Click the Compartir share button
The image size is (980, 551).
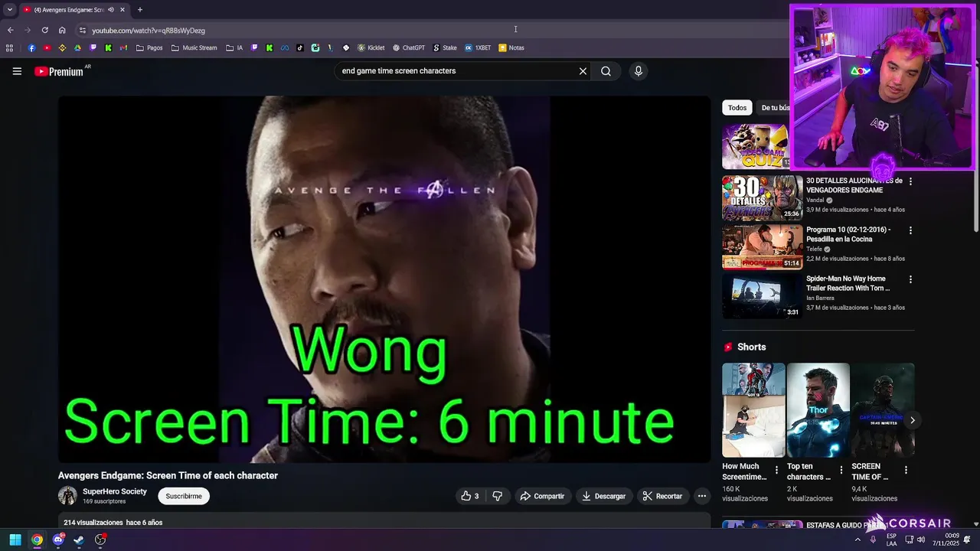tap(542, 496)
